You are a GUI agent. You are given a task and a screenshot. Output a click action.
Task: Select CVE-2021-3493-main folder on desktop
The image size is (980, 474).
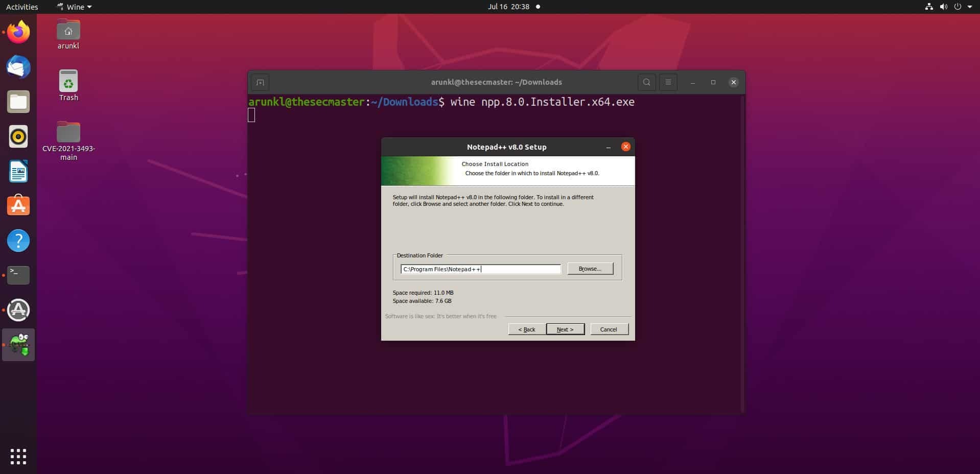[68, 141]
